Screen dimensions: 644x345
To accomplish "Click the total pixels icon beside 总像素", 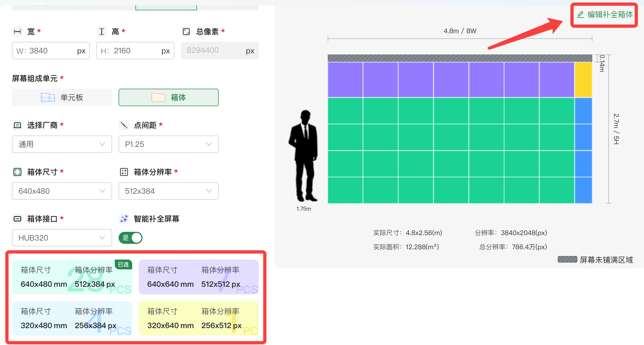I will point(186,32).
